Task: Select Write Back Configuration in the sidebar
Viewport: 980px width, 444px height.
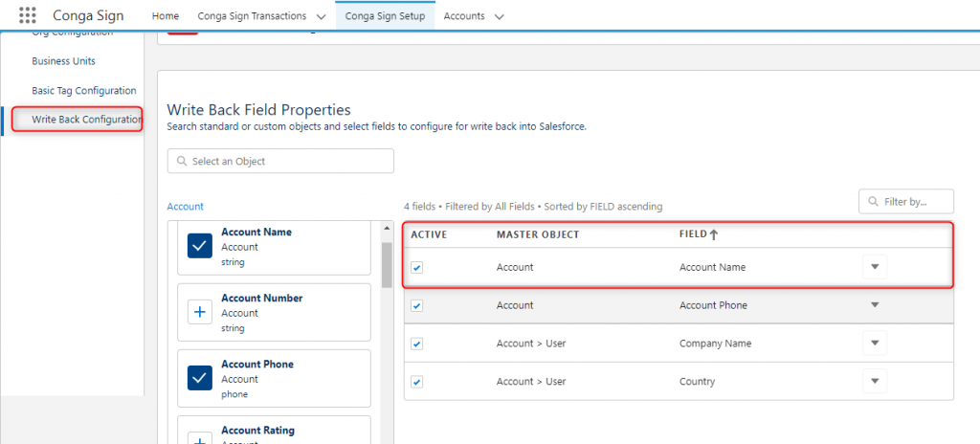Action: pyautogui.click(x=87, y=120)
